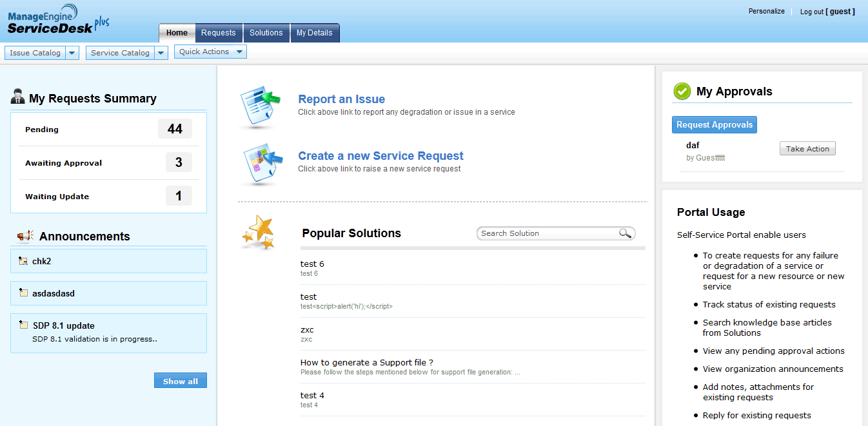Viewport: 868px width, 426px height.
Task: Focus the Search Solution input field
Action: pyautogui.click(x=548, y=233)
